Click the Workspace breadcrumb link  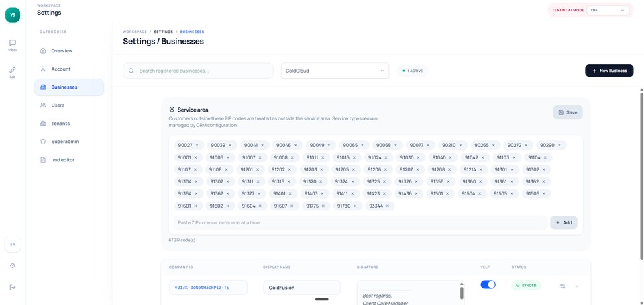135,32
